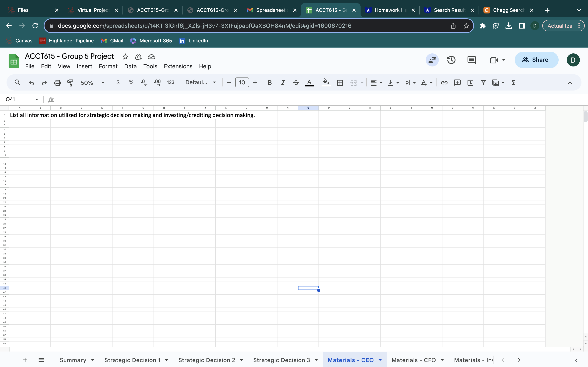This screenshot has height=367, width=588.
Task: Open the Default font dropdown
Action: pos(200,83)
